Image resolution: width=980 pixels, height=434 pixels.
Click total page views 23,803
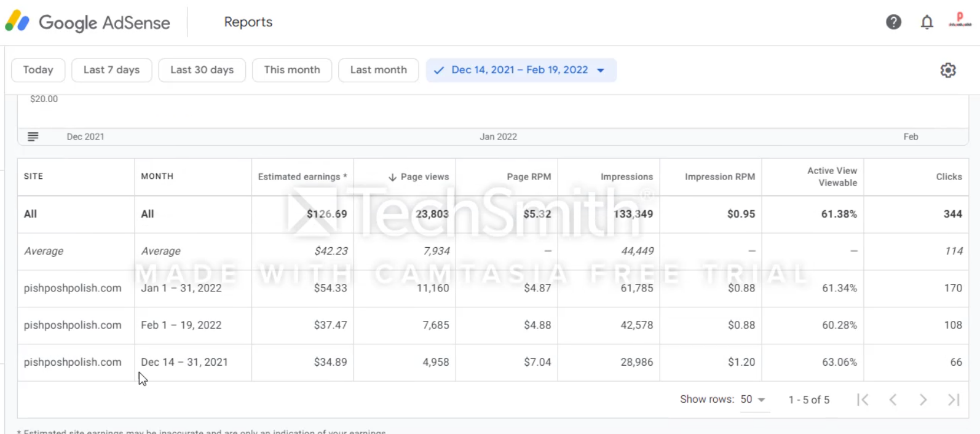[x=432, y=215]
